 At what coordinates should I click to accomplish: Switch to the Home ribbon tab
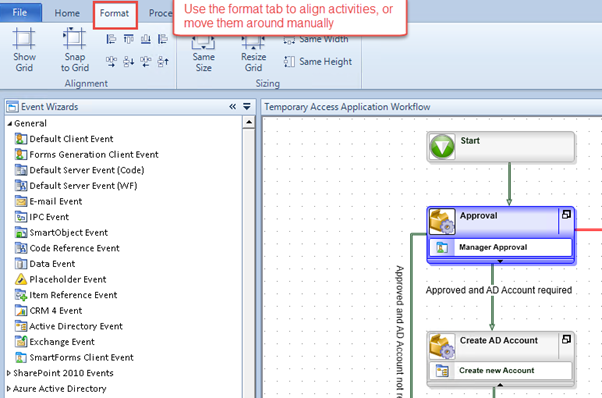click(x=67, y=13)
